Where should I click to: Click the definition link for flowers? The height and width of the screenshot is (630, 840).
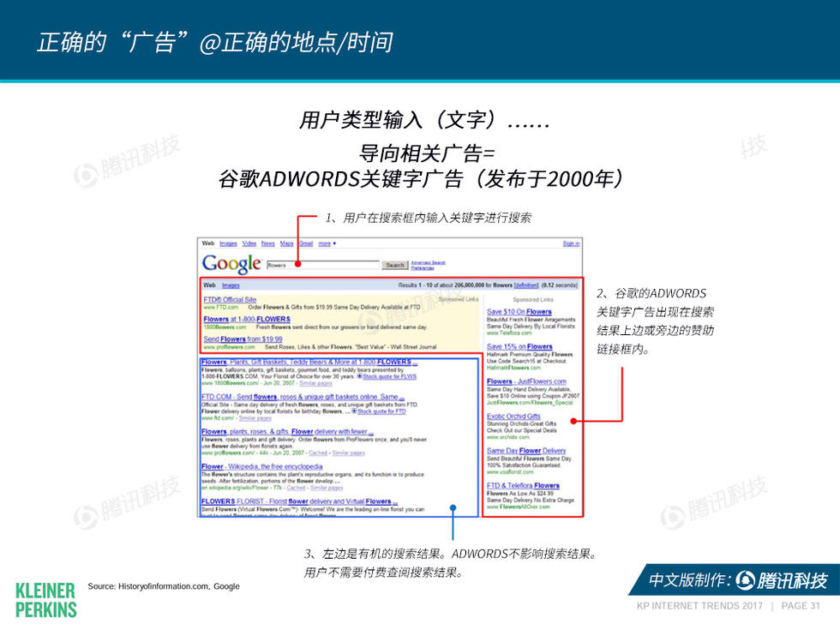click(526, 285)
